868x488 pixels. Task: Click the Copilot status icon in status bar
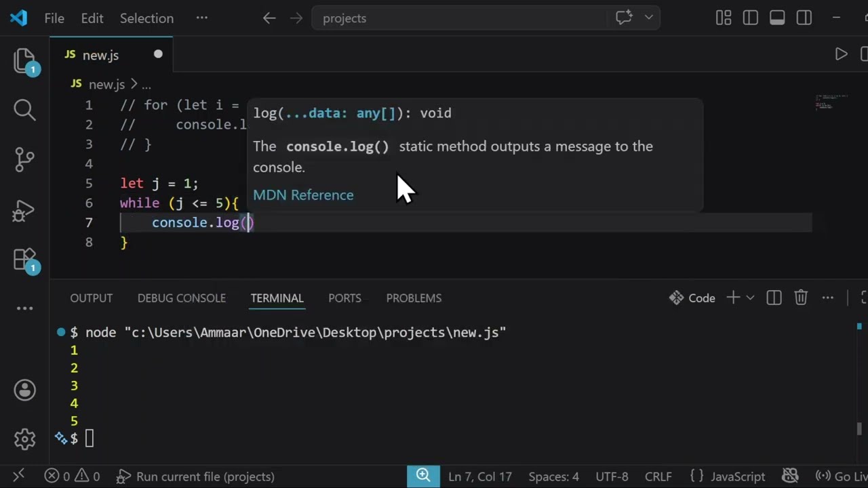tap(790, 476)
